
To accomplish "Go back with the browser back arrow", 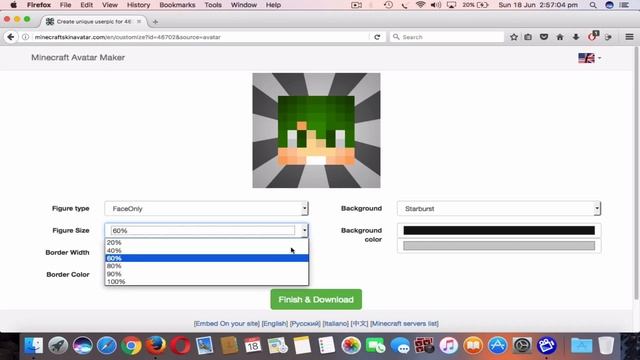I will (x=11, y=37).
